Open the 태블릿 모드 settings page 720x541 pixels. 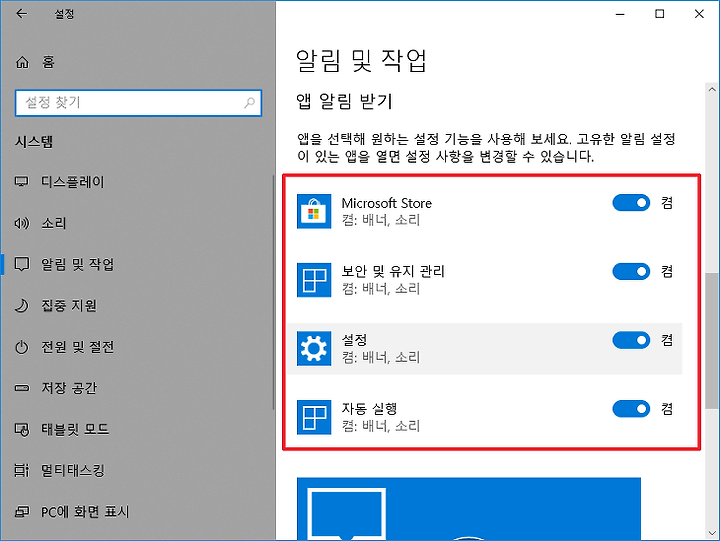pos(138,429)
